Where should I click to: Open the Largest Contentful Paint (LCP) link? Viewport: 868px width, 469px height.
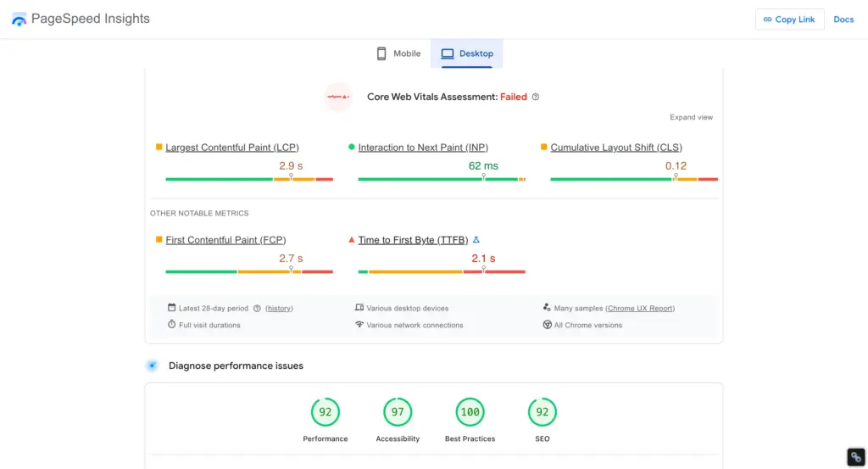232,148
